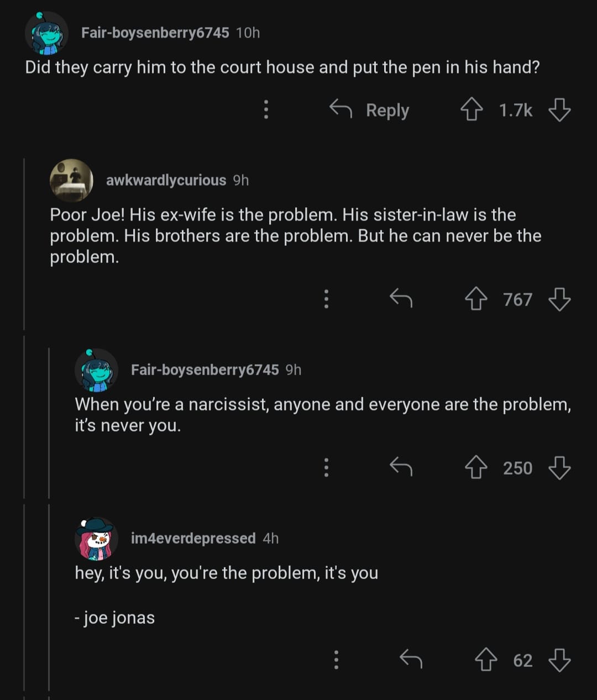The image size is (597, 700).
Task: Open more options on the narcissist comment
Action: (326, 467)
